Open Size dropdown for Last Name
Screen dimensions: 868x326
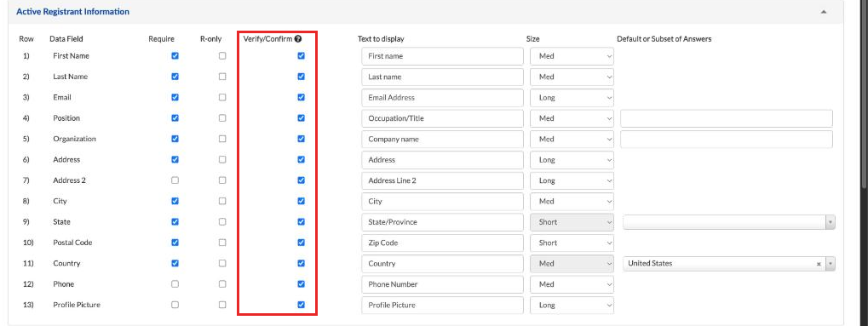click(x=572, y=77)
